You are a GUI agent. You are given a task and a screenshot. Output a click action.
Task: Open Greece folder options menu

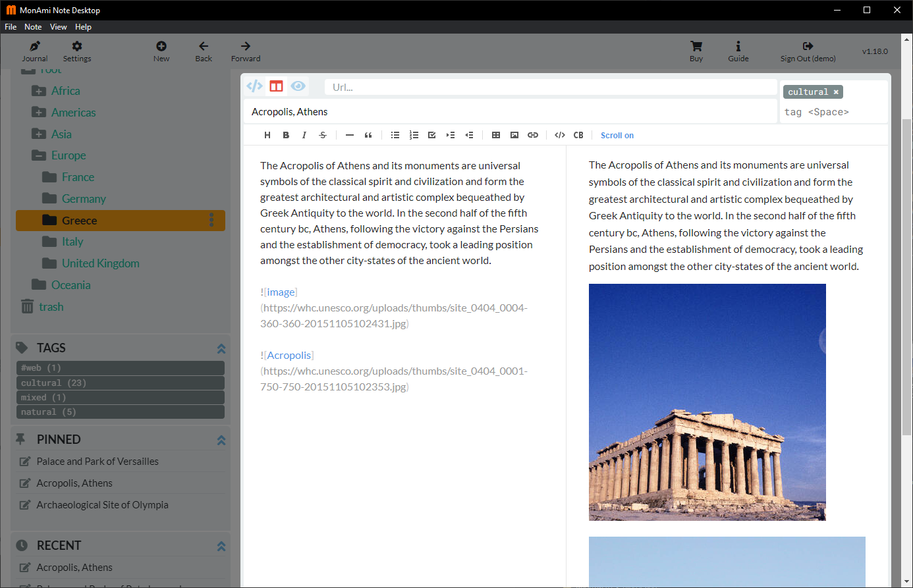(x=211, y=220)
